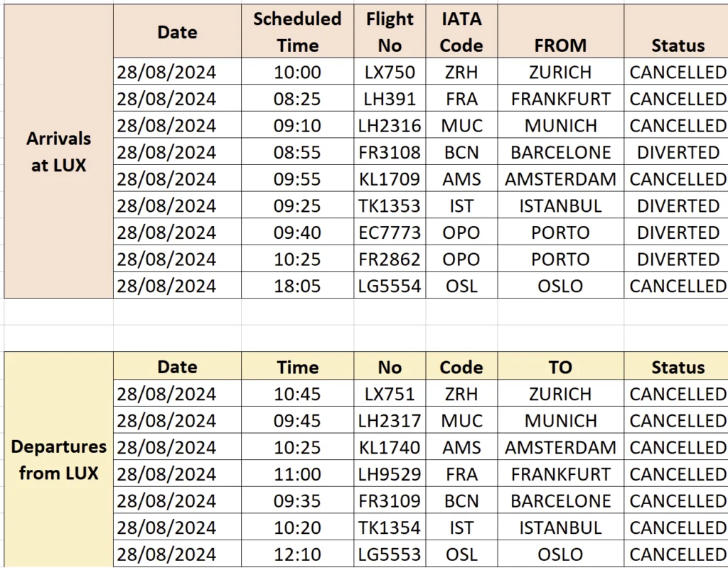Click departure time 12:10 cell
The height and width of the screenshot is (568, 728).
[297, 554]
